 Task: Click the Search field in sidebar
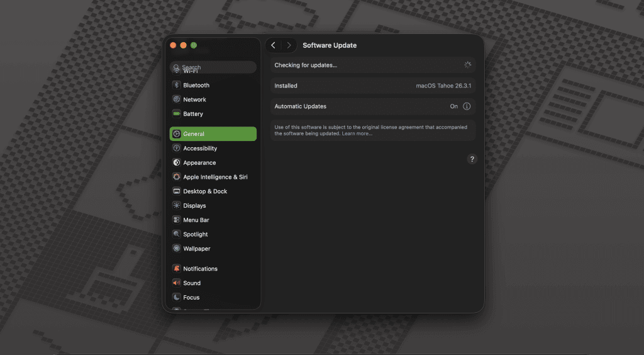click(214, 67)
